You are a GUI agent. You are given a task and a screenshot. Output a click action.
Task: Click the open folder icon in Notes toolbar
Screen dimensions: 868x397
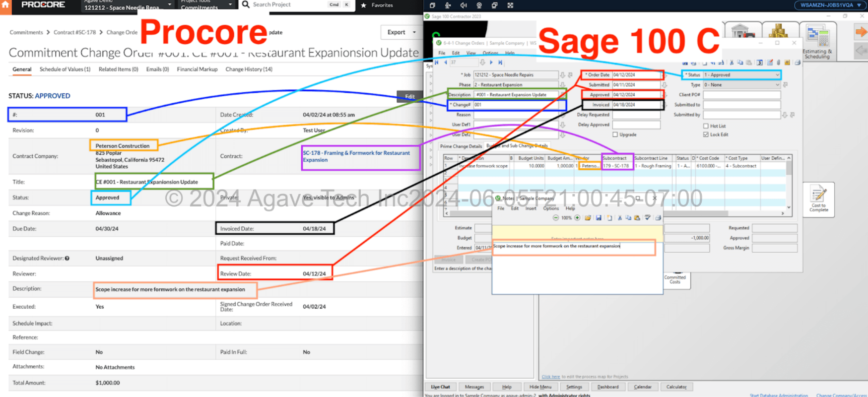(x=588, y=218)
